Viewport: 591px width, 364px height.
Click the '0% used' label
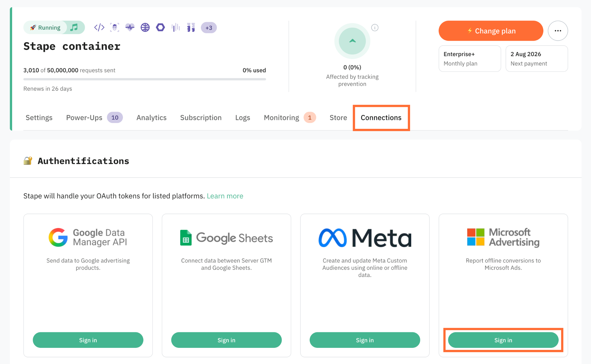(x=254, y=70)
